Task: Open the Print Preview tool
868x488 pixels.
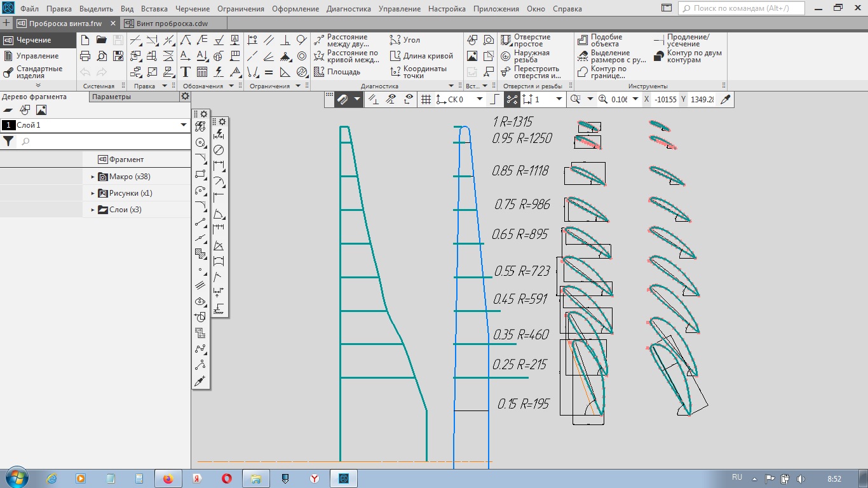Action: click(x=101, y=56)
